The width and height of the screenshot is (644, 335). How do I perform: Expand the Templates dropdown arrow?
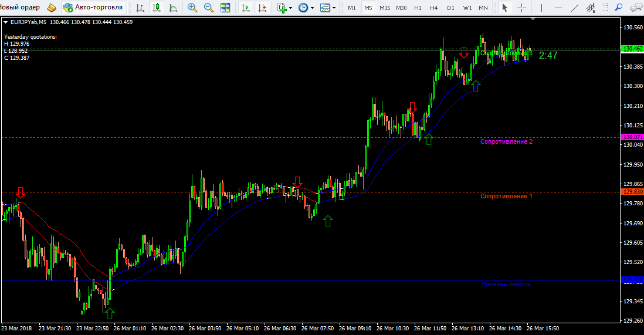click(x=334, y=8)
